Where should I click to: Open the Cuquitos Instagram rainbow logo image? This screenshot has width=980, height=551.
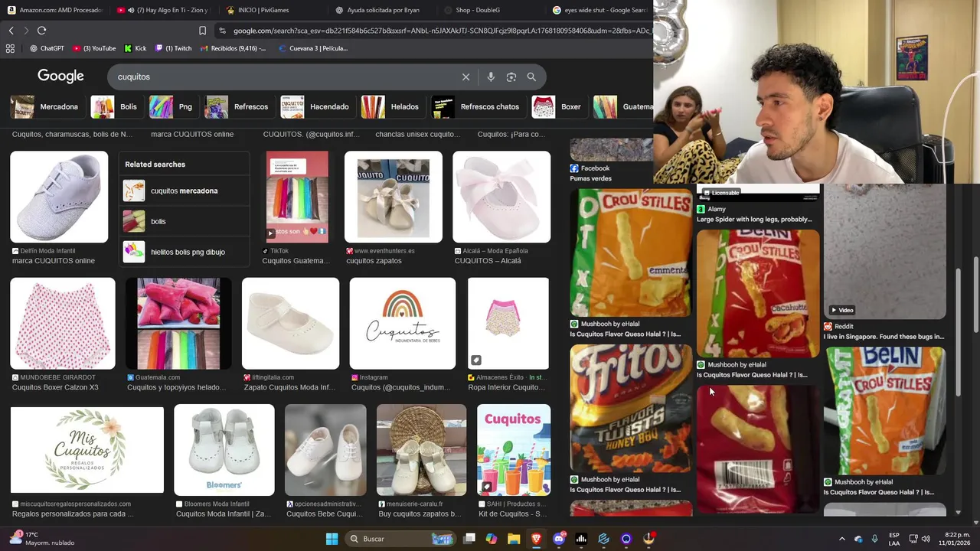(403, 324)
